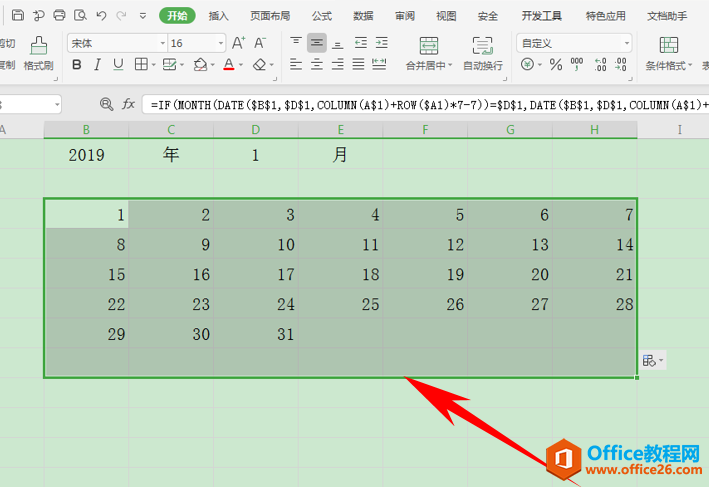The height and width of the screenshot is (487, 709).
Task: Switch to the 数据 tab
Action: [363, 16]
